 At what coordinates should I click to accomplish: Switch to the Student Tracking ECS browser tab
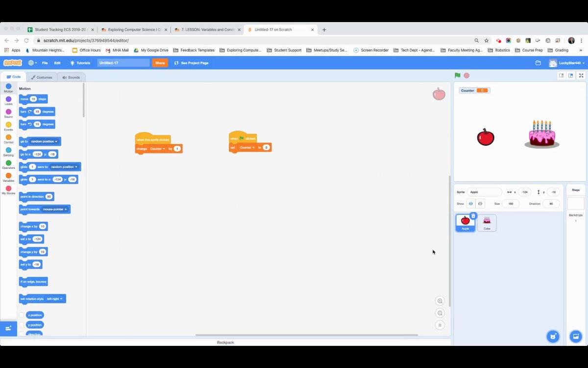click(61, 29)
